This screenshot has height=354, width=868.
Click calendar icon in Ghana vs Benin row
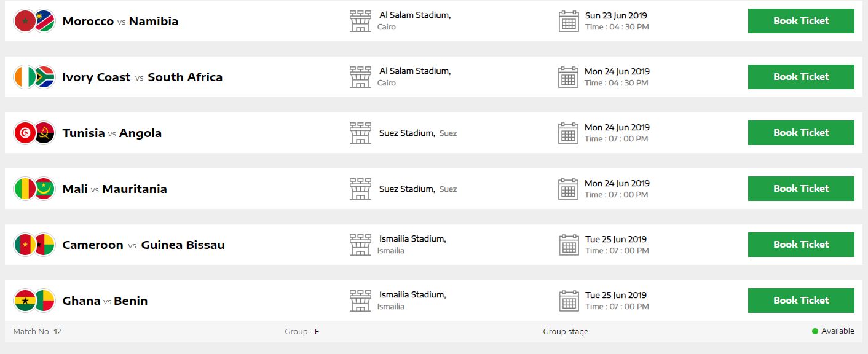point(569,301)
